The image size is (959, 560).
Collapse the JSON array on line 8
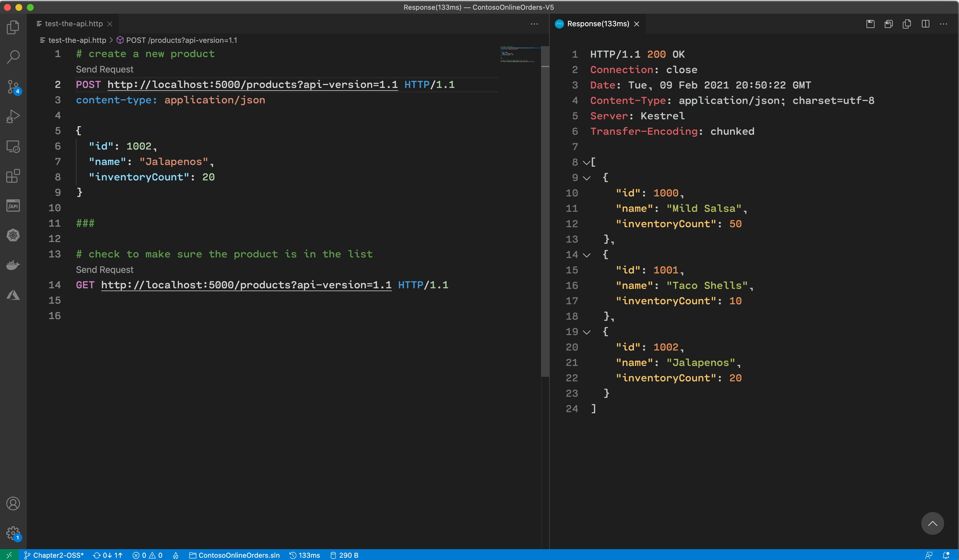click(587, 162)
